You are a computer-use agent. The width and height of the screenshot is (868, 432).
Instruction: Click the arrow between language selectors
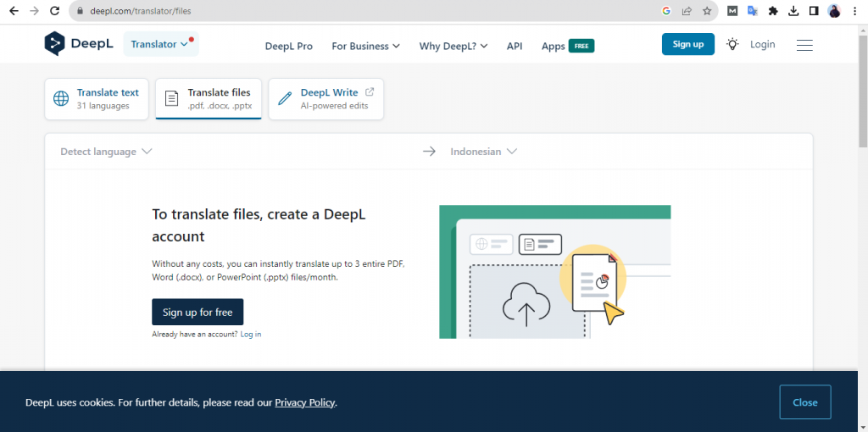click(429, 151)
